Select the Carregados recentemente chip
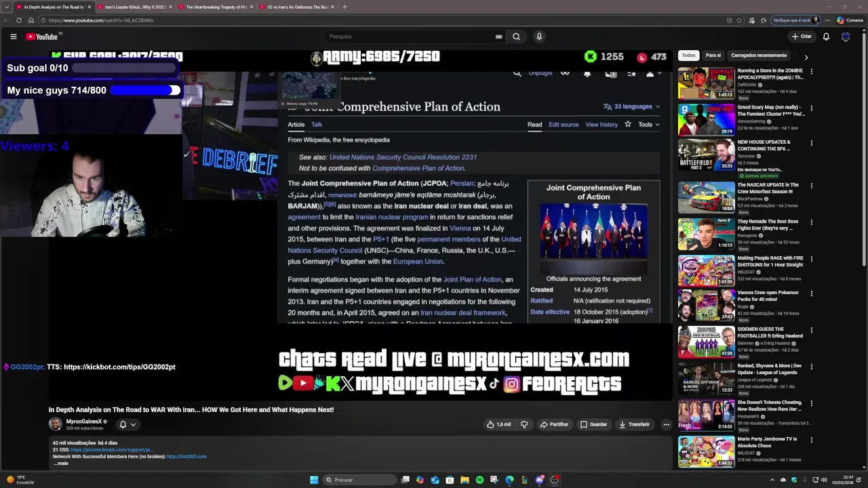868x488 pixels. pos(759,56)
